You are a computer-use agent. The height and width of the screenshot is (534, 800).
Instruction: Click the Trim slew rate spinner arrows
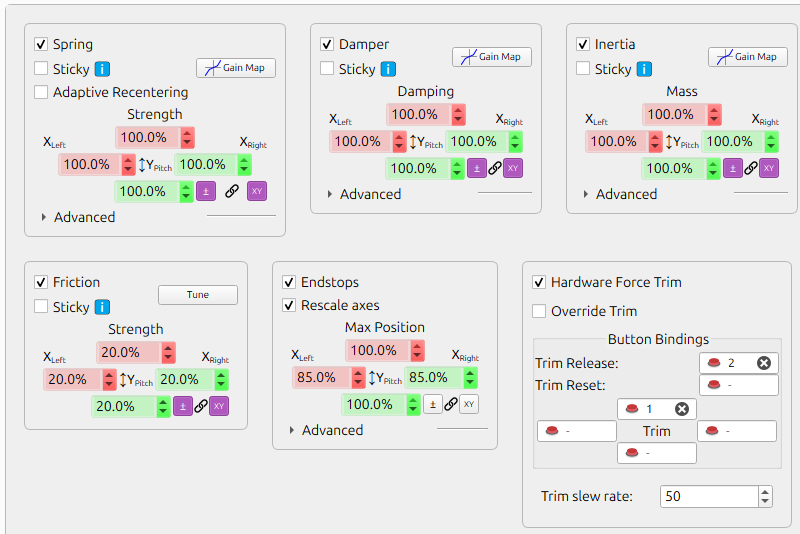point(765,496)
